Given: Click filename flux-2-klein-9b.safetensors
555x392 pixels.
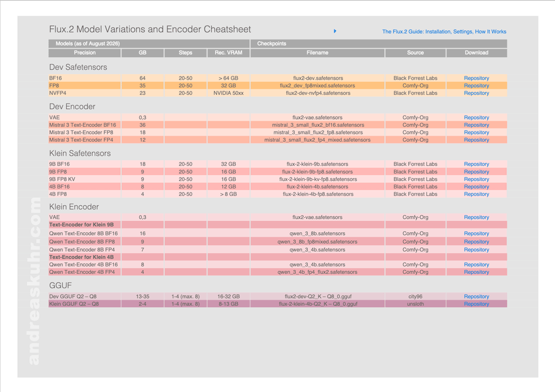Looking at the screenshot, I should [x=318, y=164].
